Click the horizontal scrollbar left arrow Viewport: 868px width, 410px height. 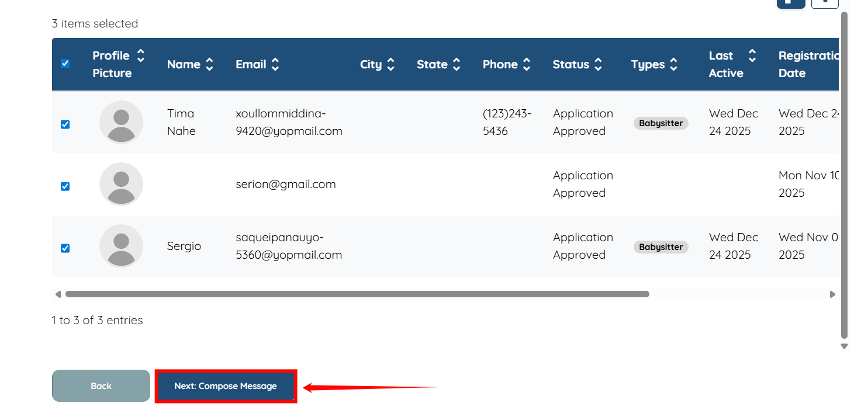pos(57,294)
